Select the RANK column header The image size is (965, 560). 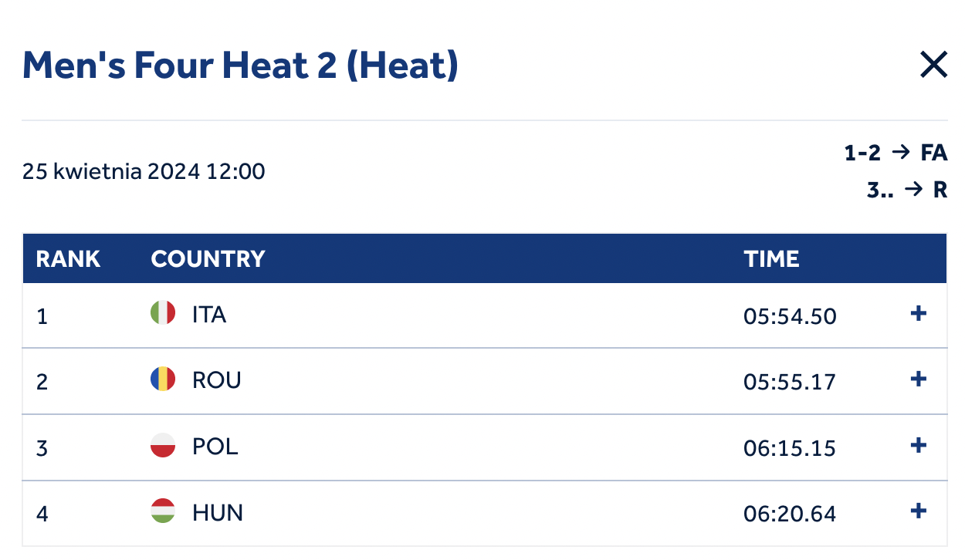point(68,258)
